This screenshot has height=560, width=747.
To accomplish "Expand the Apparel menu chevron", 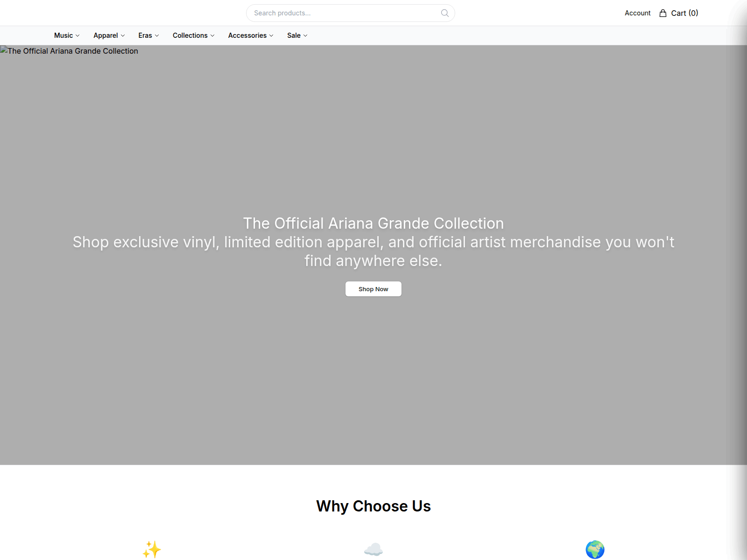I will pos(123,35).
